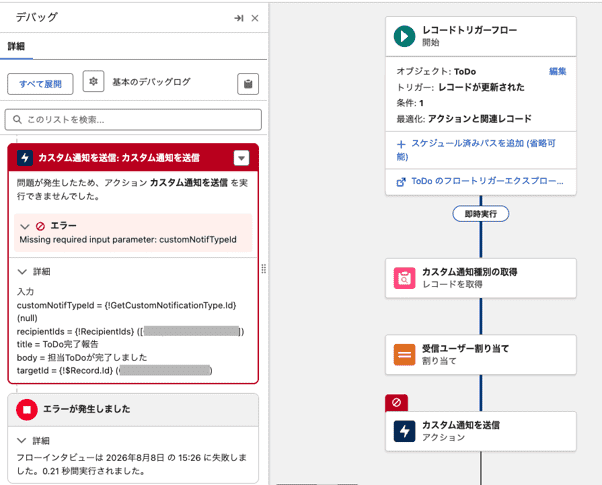Select the カスタム通知種別の取得 element icon

(404, 278)
